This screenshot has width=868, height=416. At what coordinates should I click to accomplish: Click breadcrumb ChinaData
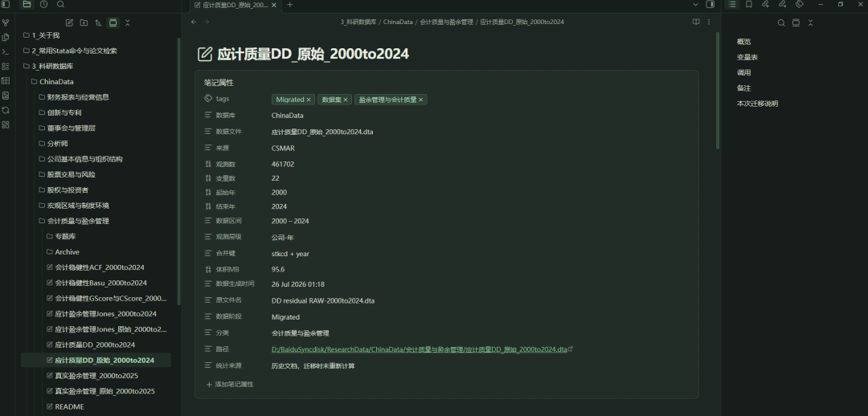(x=398, y=22)
